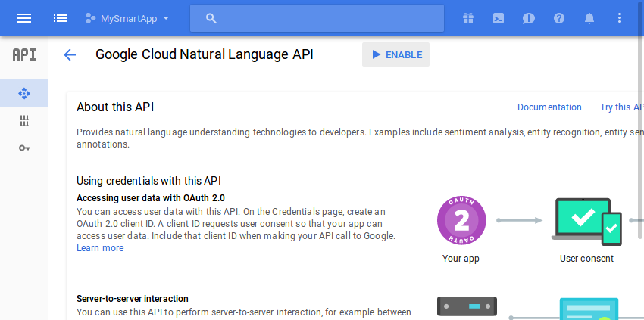Open the help question mark icon

coord(559,18)
